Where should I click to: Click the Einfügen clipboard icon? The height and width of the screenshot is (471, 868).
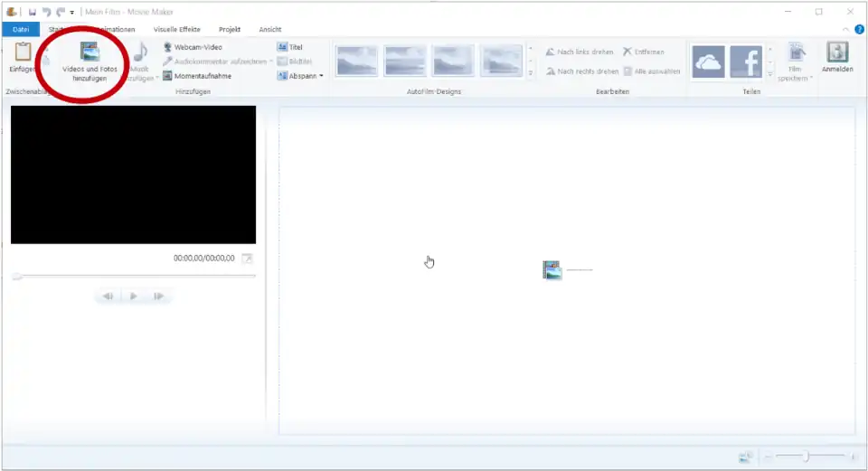point(23,52)
